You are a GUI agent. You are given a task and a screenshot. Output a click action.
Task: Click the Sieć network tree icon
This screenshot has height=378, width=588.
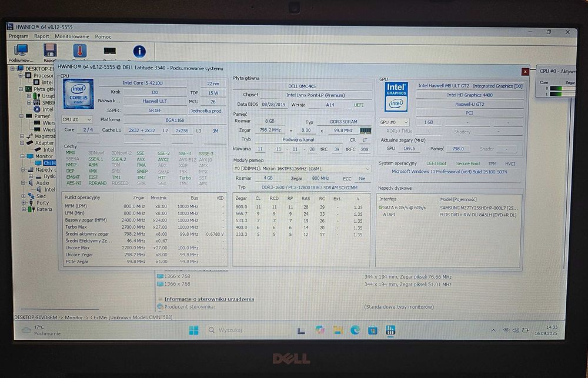click(x=31, y=196)
